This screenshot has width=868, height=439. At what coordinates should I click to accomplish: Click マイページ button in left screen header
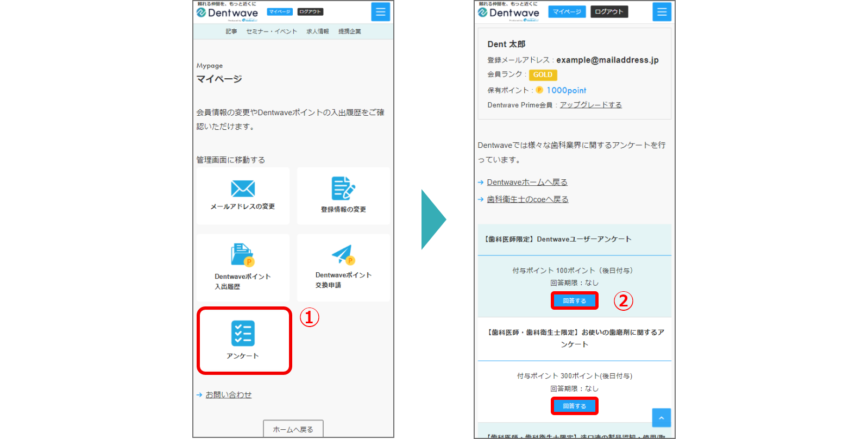(280, 12)
